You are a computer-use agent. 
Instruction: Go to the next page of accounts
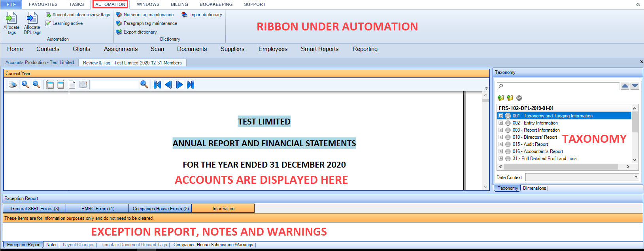pos(179,85)
